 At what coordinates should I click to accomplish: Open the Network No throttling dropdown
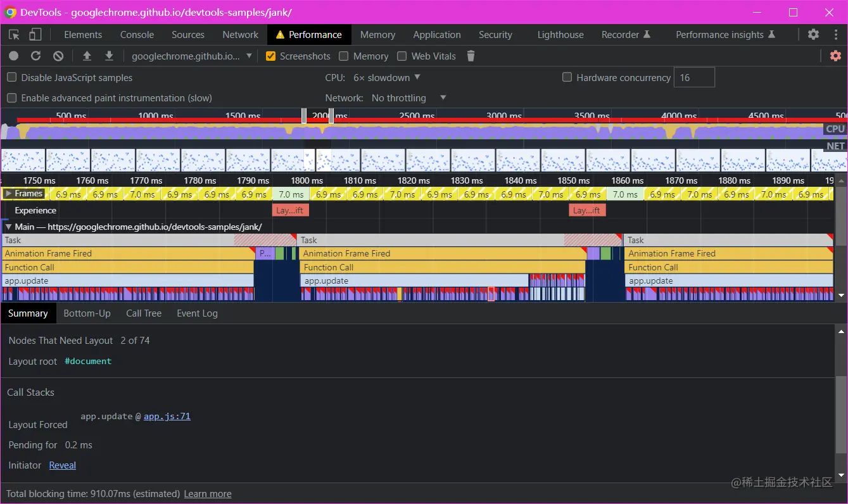tap(408, 98)
